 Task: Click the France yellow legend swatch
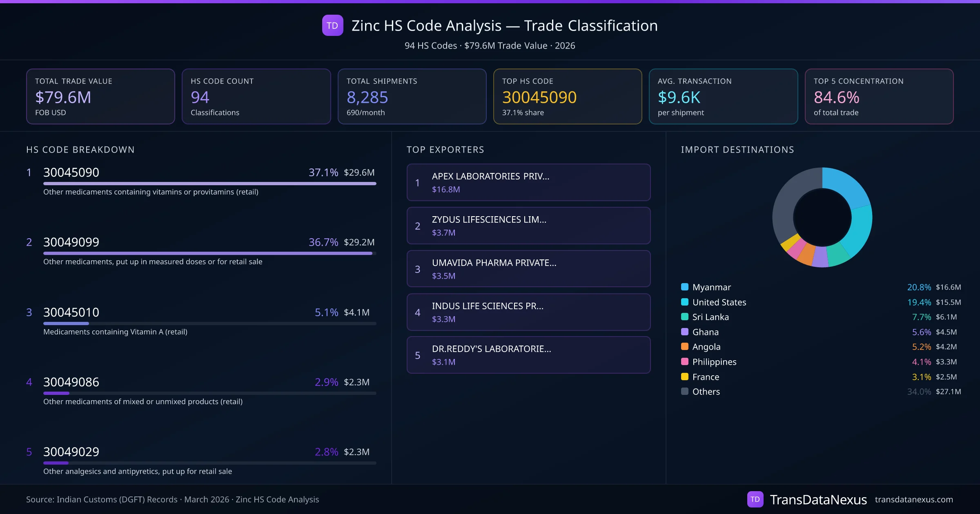pos(685,377)
